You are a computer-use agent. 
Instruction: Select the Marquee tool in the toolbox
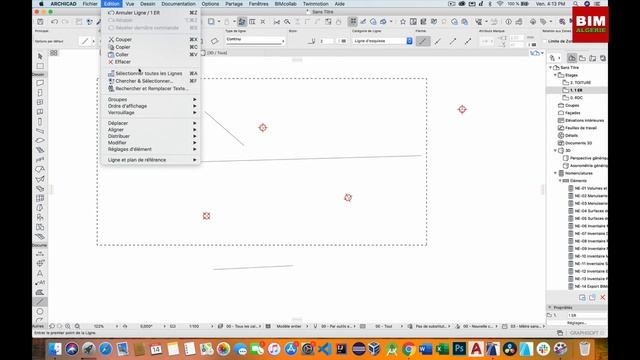40,66
